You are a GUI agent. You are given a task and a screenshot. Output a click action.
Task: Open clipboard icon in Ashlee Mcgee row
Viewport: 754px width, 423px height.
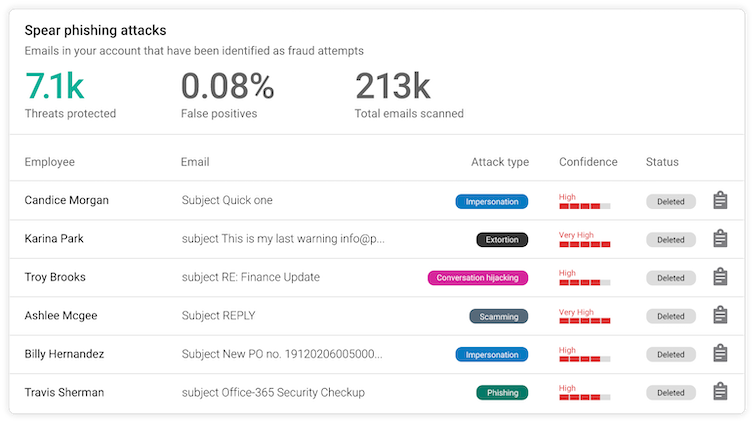[x=720, y=315]
